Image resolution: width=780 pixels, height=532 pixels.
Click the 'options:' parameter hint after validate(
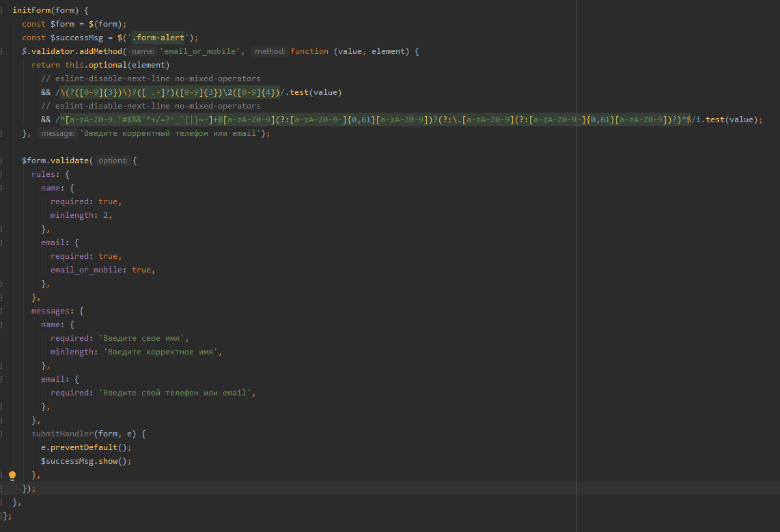pos(113,160)
